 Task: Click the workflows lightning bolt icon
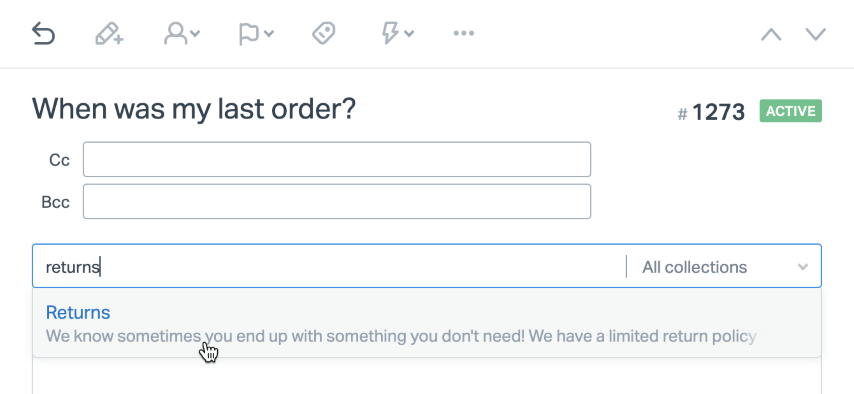pos(391,33)
